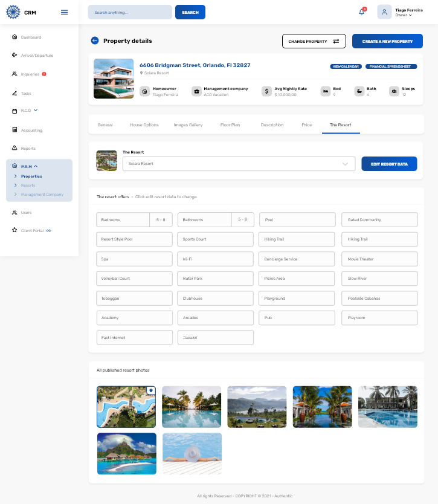This screenshot has width=438, height=504.
Task: Click the R.C.Q calendar icon
Action: click(x=14, y=111)
